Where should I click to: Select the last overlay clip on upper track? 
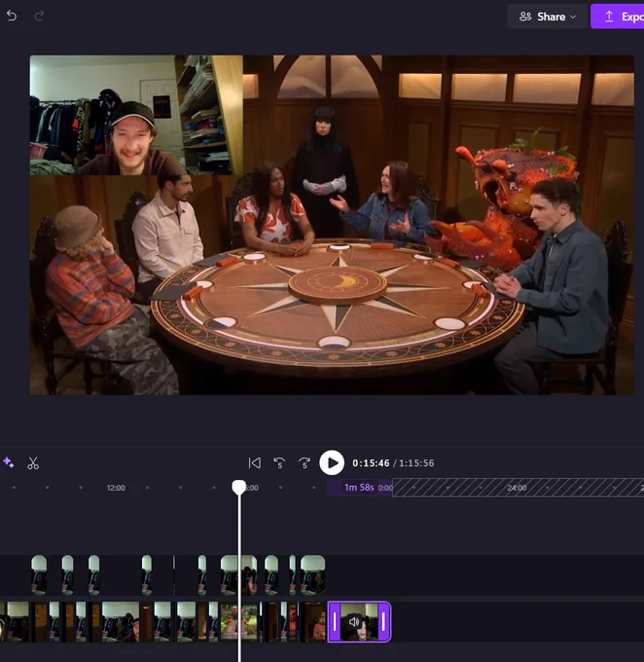point(312,575)
